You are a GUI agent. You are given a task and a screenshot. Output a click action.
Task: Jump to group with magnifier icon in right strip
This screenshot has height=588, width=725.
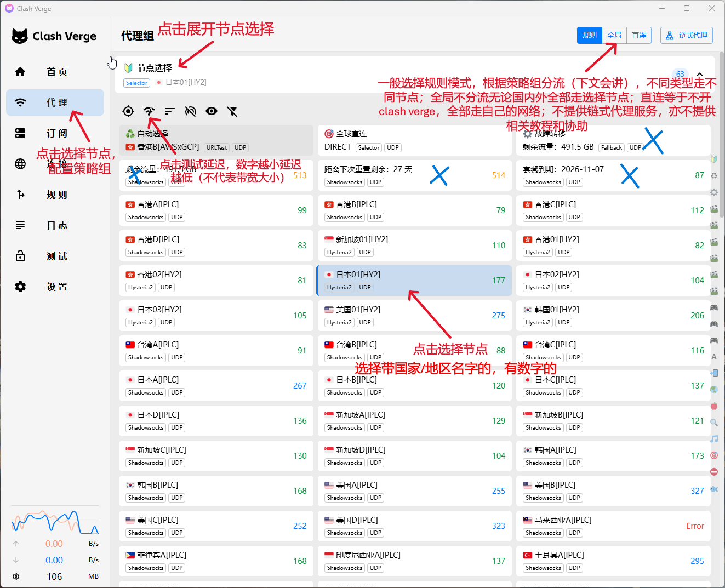(714, 423)
